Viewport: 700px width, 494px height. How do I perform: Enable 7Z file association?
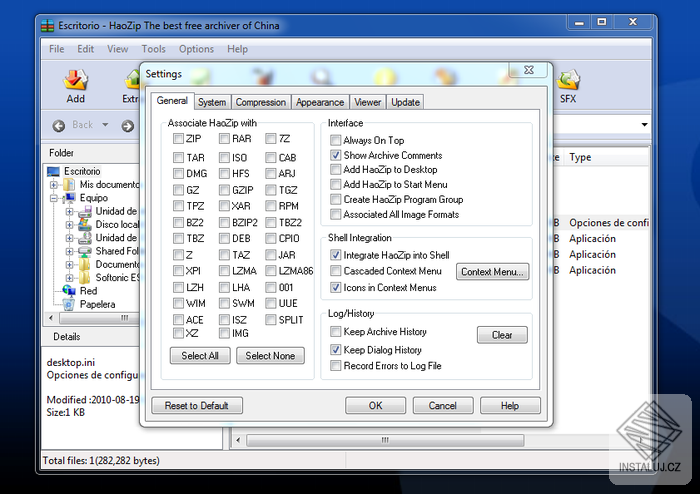pos(271,139)
